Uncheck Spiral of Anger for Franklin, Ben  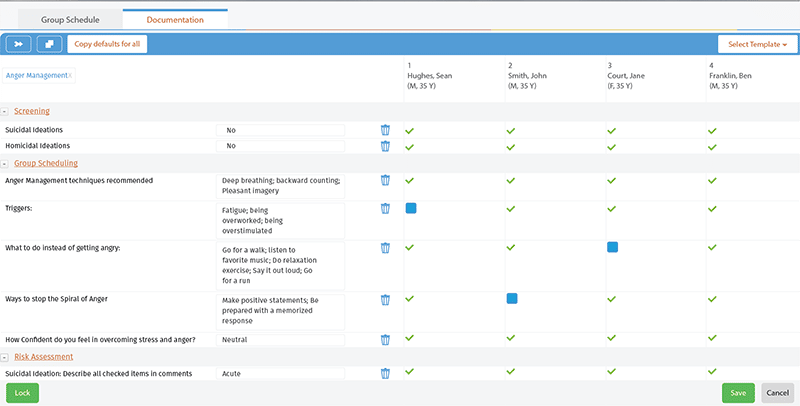pos(712,299)
